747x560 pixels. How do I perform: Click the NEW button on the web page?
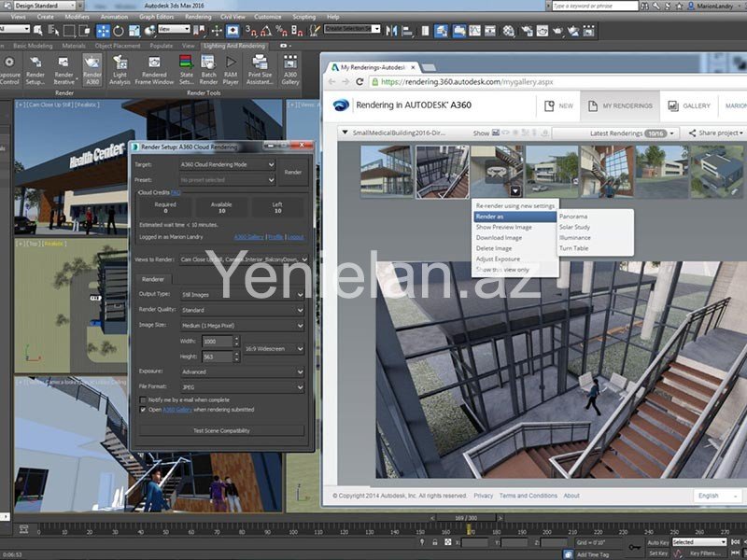pos(558,105)
